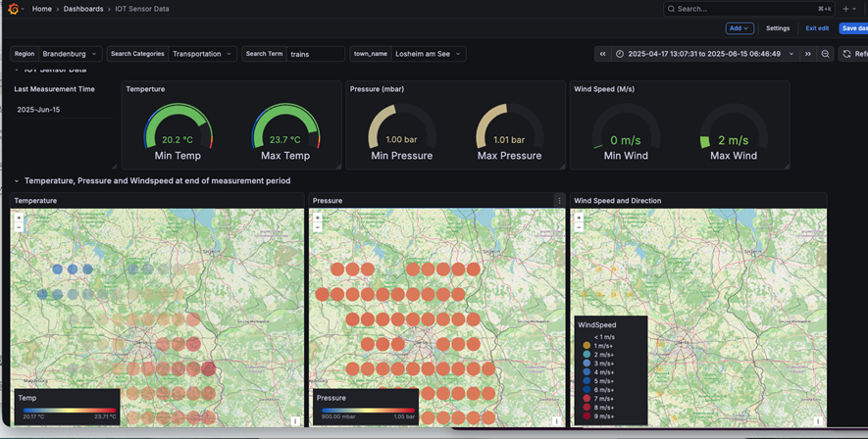This screenshot has width=868, height=439.
Task: Click the Min Pressure gauge
Action: pos(402,131)
